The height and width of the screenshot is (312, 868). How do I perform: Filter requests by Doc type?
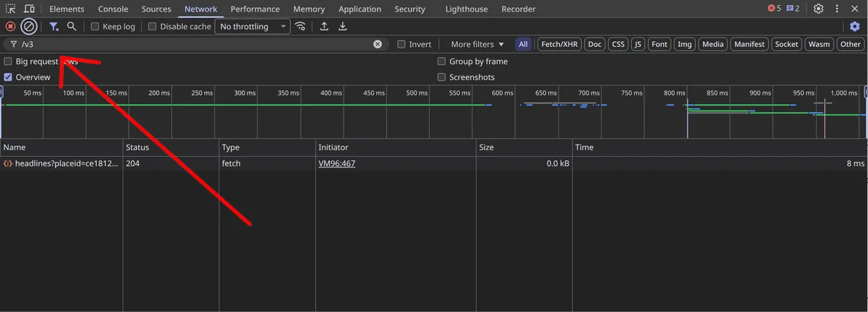595,44
